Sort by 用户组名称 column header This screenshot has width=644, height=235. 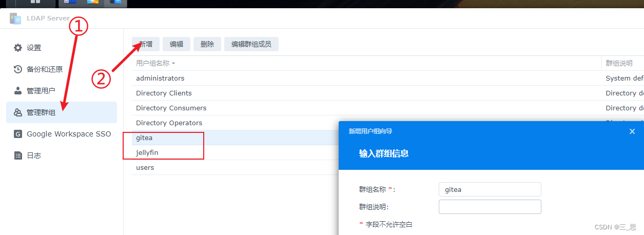click(x=366, y=63)
